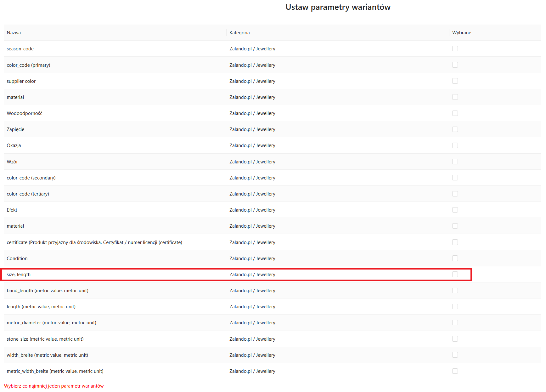Click the Wybrane column header
This screenshot has width=546, height=392.
[461, 33]
